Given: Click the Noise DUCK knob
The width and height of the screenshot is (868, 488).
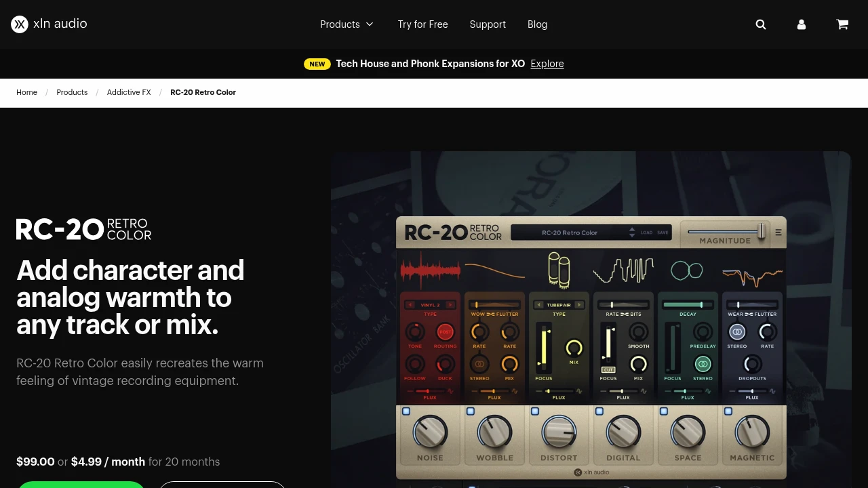Looking at the screenshot, I should point(446,364).
